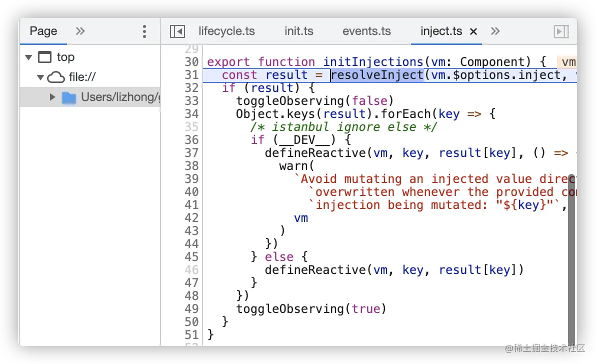Set breakpoint on line number 32
Viewport: 596px width, 364px height.
(191, 88)
